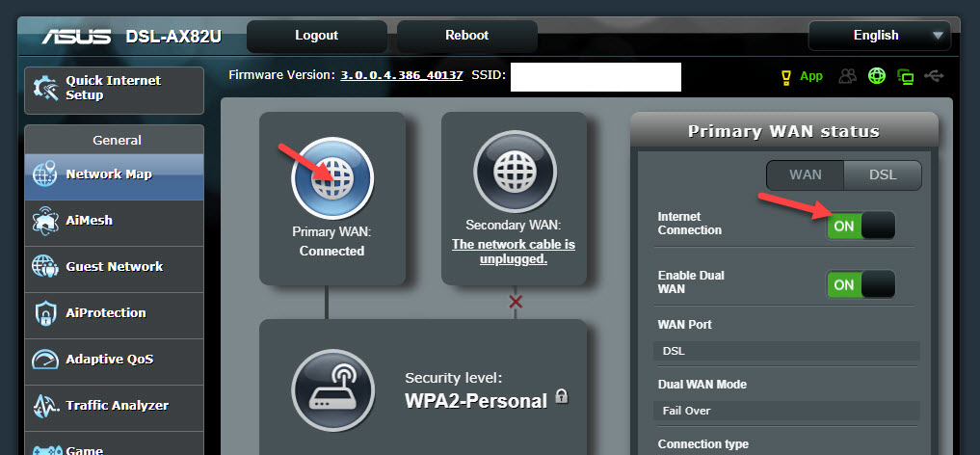Click the AiMesh sidebar icon
980x455 pixels.
(x=45, y=221)
